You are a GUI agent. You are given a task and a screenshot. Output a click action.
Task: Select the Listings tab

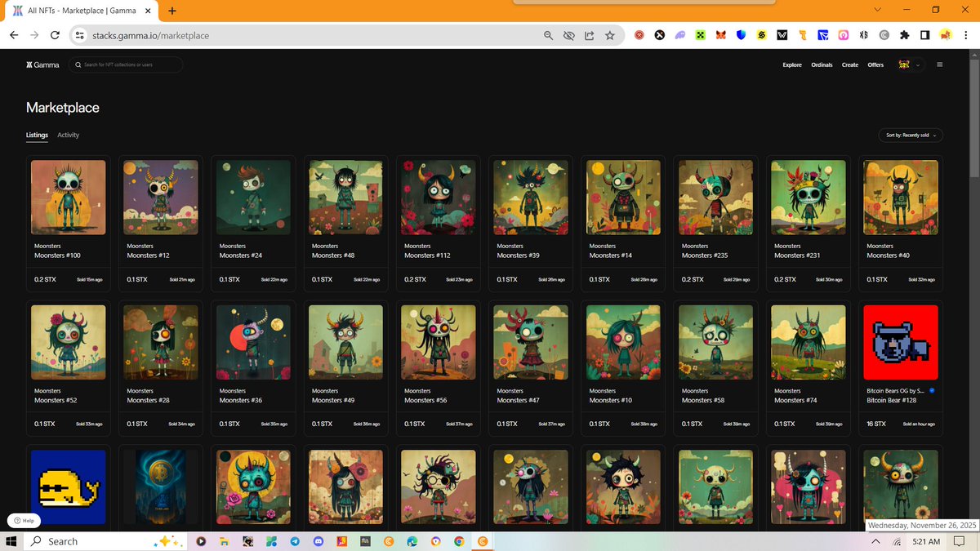(x=37, y=135)
